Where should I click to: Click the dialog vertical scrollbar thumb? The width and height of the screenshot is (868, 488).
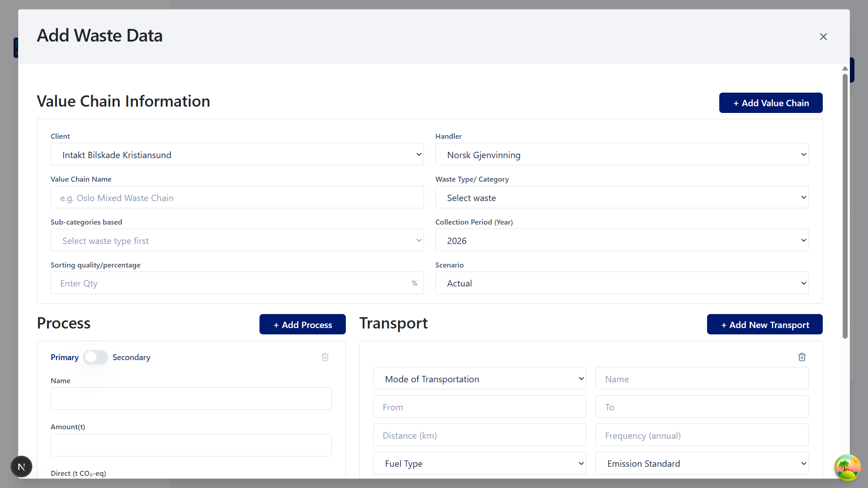coord(845,206)
